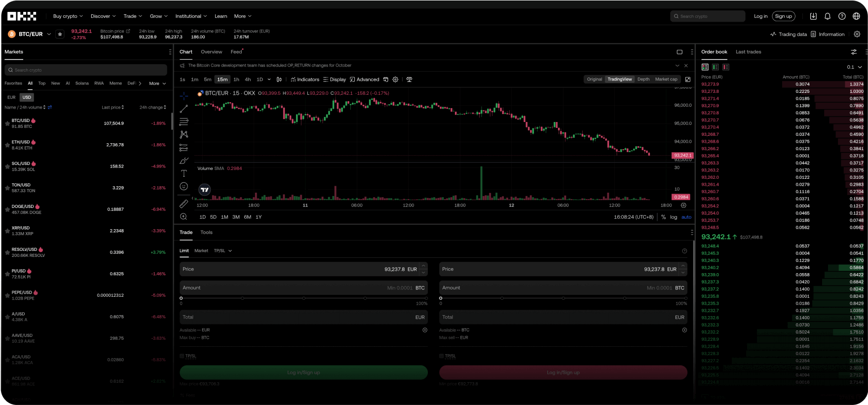Click the ruler measure tool
Viewport: 868px width, 405px height.
point(184,203)
